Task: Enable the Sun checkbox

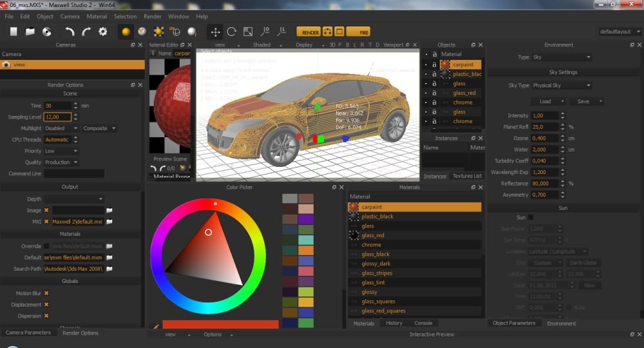Action: coord(531,217)
